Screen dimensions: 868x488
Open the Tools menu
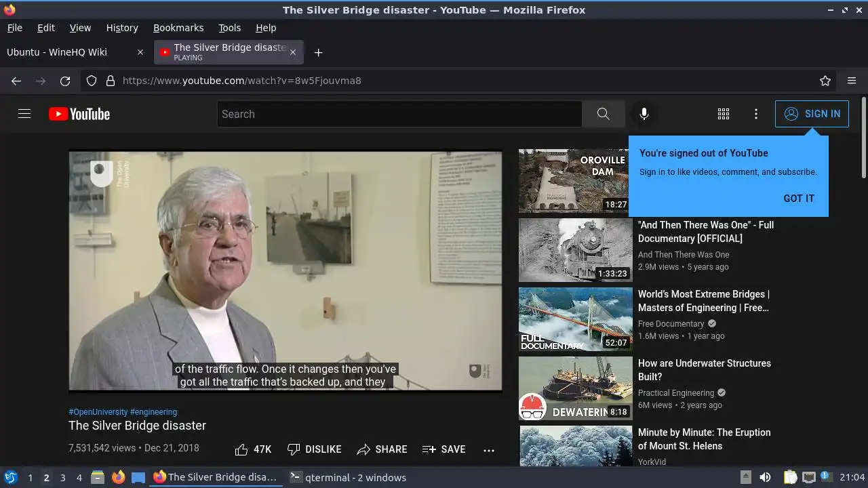(229, 28)
